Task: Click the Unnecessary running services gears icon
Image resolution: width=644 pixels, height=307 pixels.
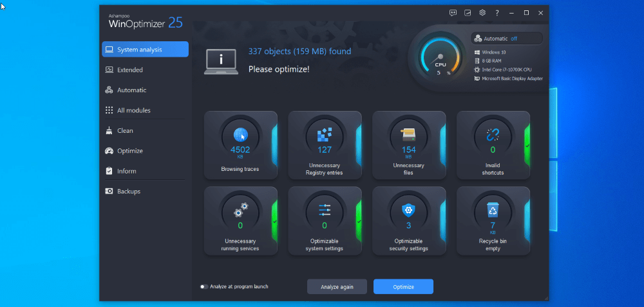Action: 240,210
